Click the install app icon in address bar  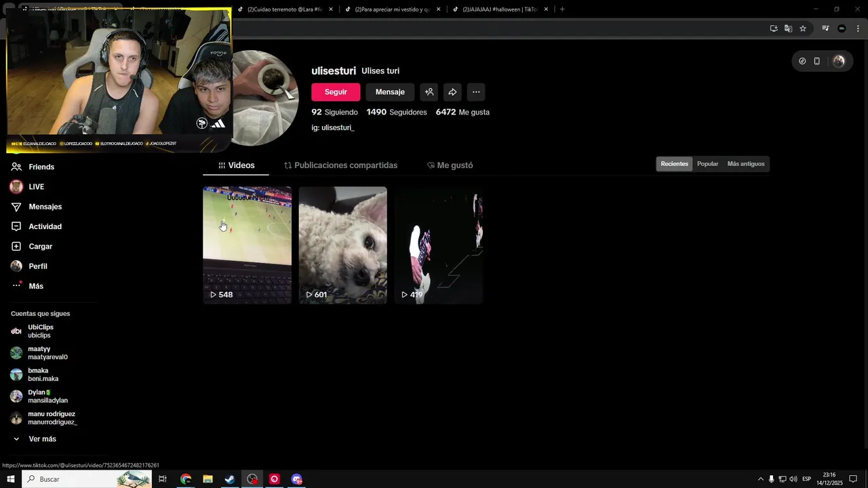coord(774,28)
